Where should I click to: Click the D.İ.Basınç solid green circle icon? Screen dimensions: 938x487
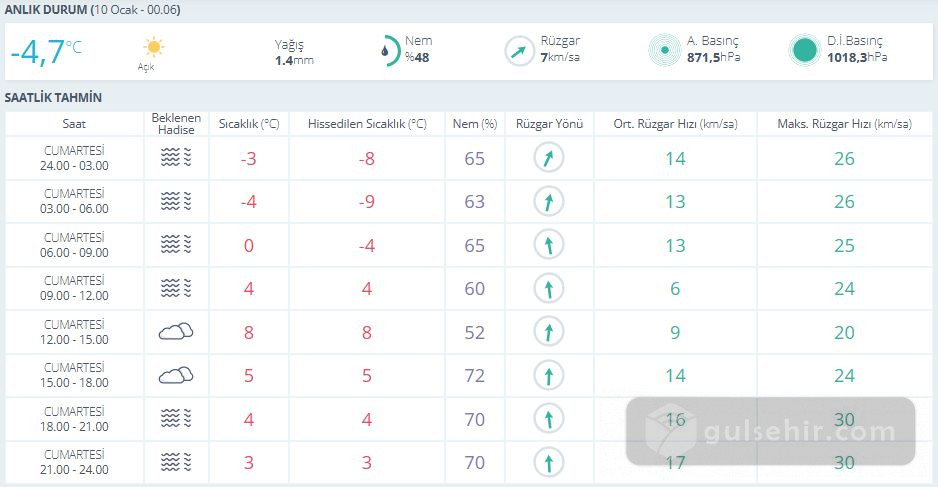(803, 50)
